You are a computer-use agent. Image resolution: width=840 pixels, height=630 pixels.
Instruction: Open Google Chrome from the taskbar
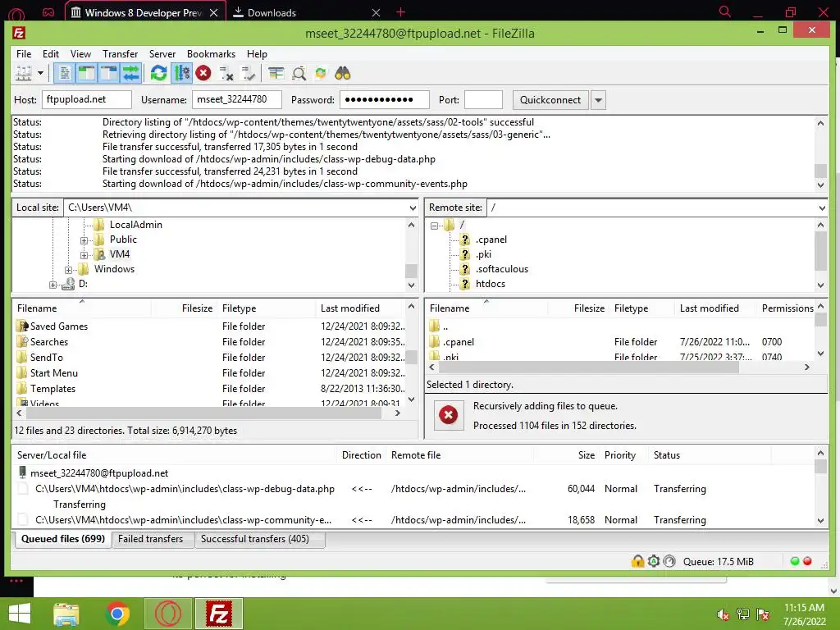pos(118,614)
